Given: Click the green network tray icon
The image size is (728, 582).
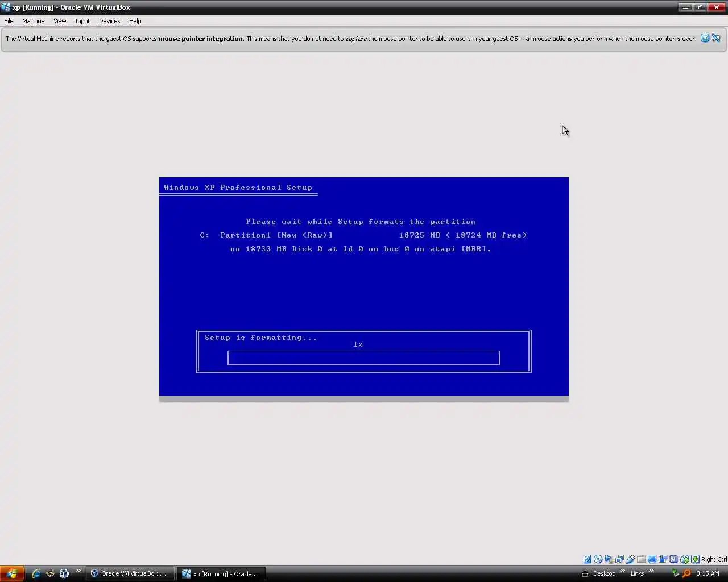Looking at the screenshot, I should coord(675,573).
